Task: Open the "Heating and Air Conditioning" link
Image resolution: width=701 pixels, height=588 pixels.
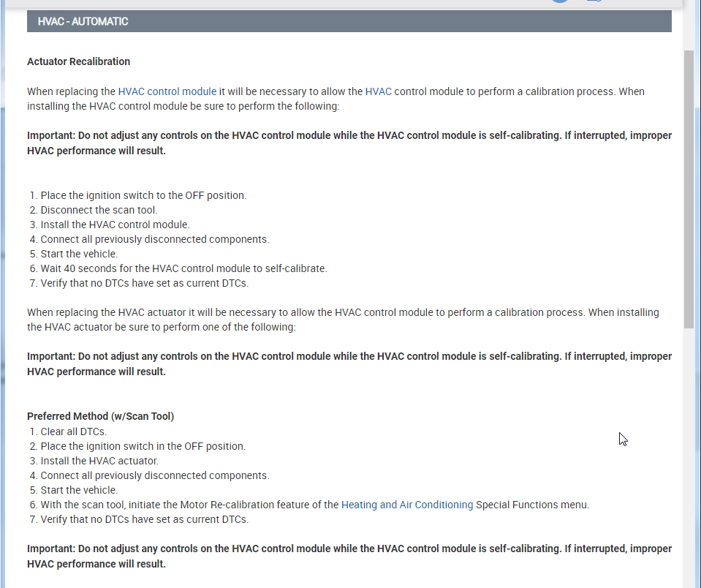Action: coord(407,505)
